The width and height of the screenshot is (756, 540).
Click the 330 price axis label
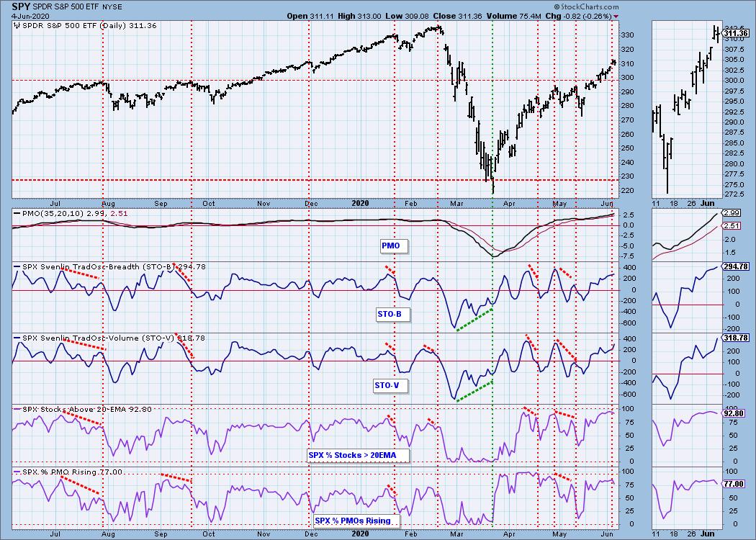(x=629, y=35)
